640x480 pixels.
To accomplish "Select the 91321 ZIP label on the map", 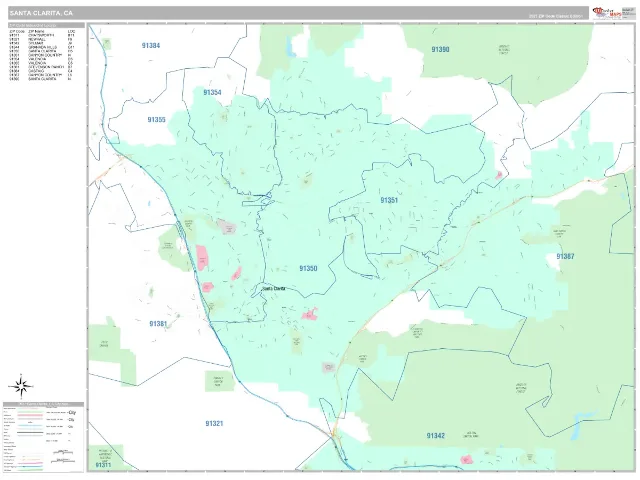I will coord(214,424).
